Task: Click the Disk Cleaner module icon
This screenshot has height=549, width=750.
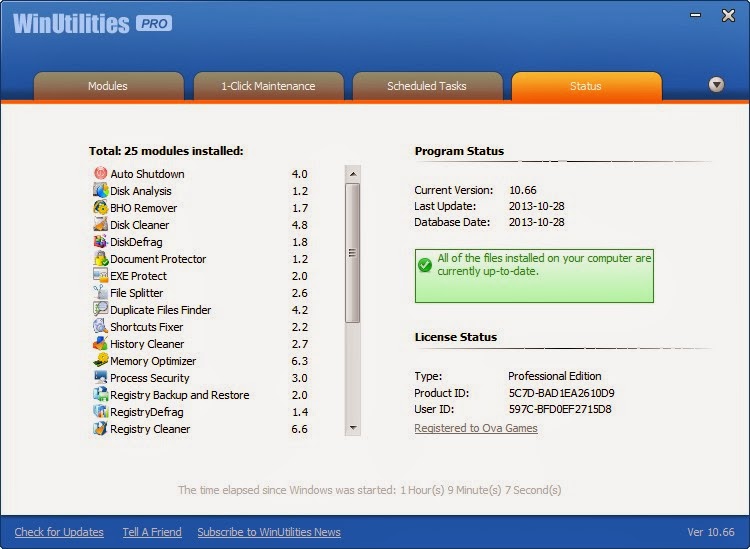Action: click(x=100, y=224)
